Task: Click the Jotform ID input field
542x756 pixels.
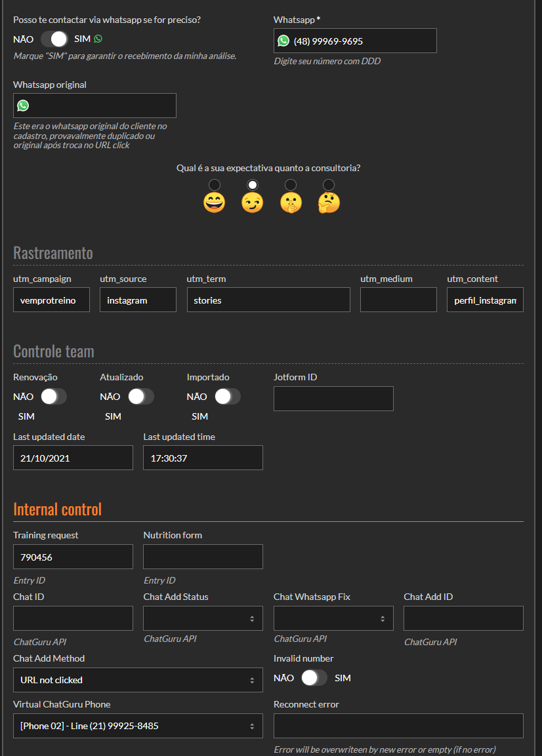Action: pyautogui.click(x=333, y=399)
